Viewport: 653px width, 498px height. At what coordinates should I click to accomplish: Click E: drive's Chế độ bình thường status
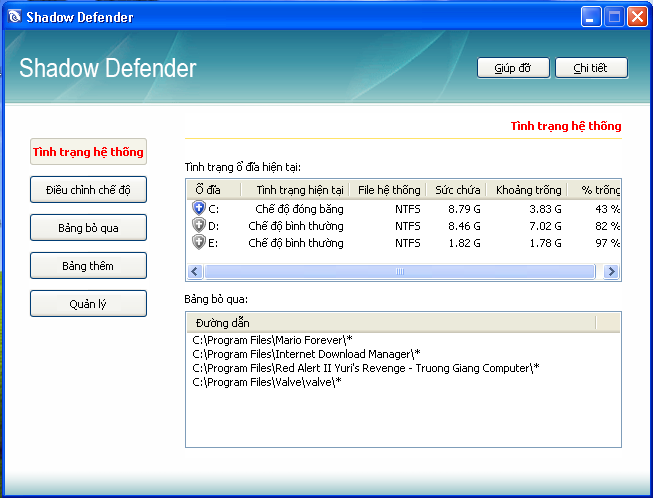(x=296, y=243)
